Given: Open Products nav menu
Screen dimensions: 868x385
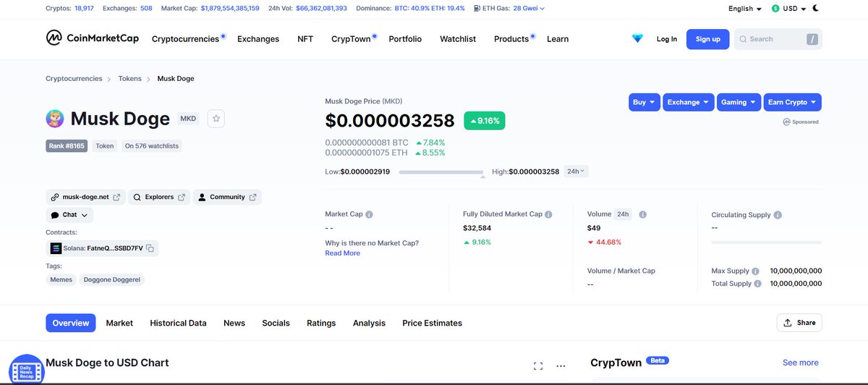Looking at the screenshot, I should [513, 39].
